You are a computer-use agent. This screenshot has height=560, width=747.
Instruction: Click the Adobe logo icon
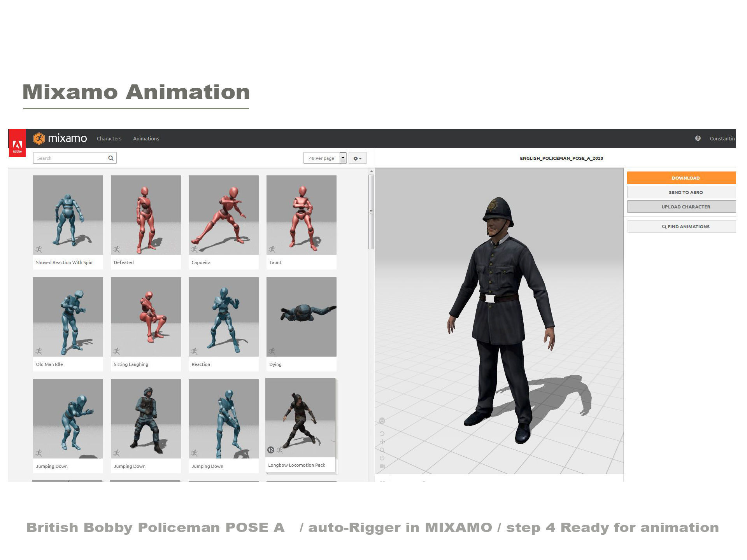click(17, 143)
